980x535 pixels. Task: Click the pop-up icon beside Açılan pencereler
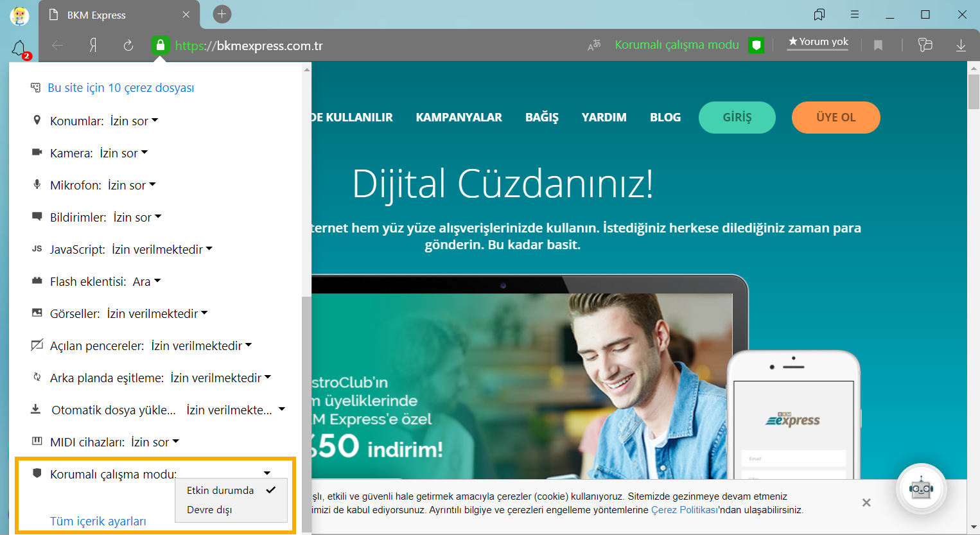click(x=37, y=345)
